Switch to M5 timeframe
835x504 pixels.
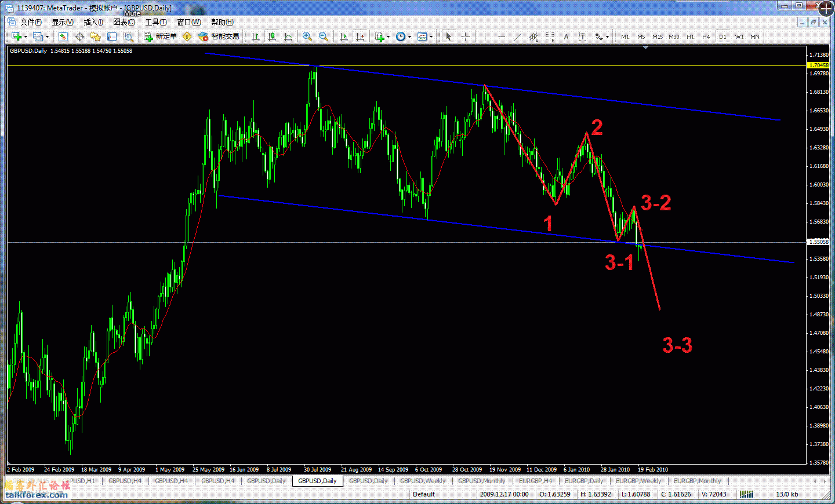pos(641,36)
